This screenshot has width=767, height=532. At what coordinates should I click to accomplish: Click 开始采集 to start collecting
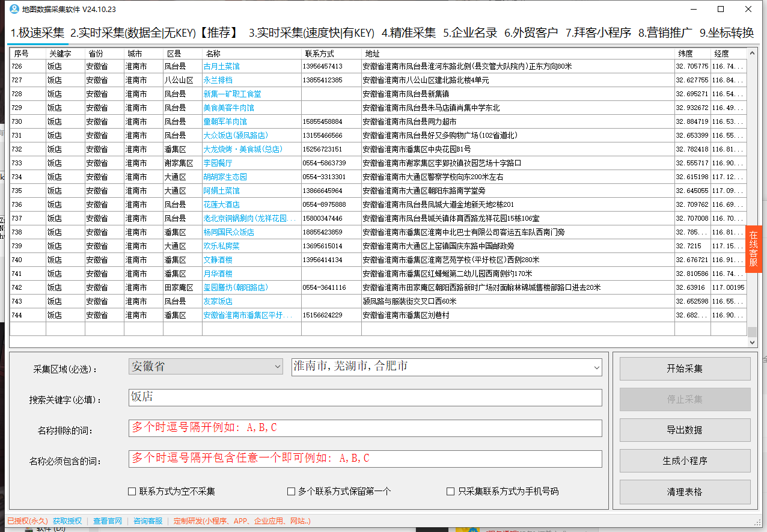pos(685,368)
